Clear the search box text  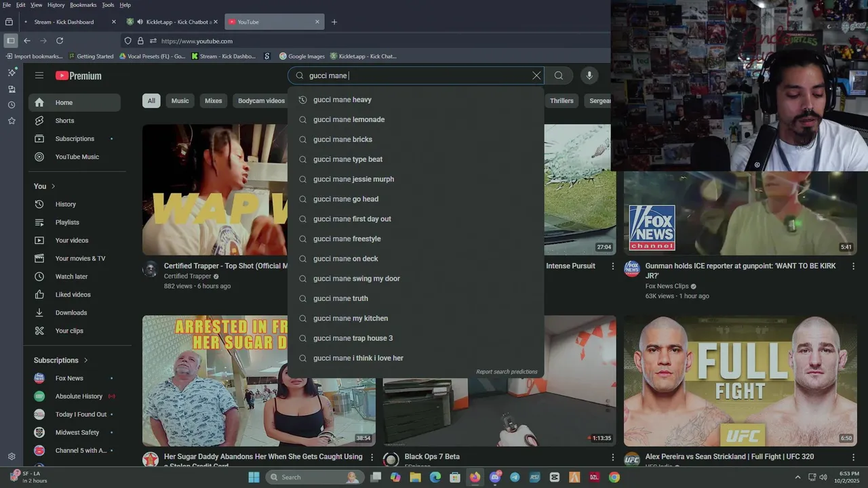pyautogui.click(x=536, y=76)
